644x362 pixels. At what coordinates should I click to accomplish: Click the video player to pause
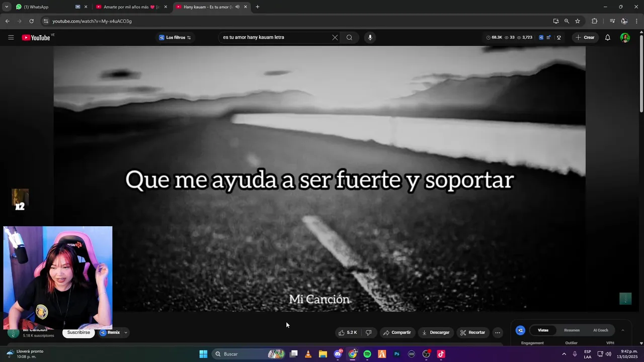pos(319,178)
